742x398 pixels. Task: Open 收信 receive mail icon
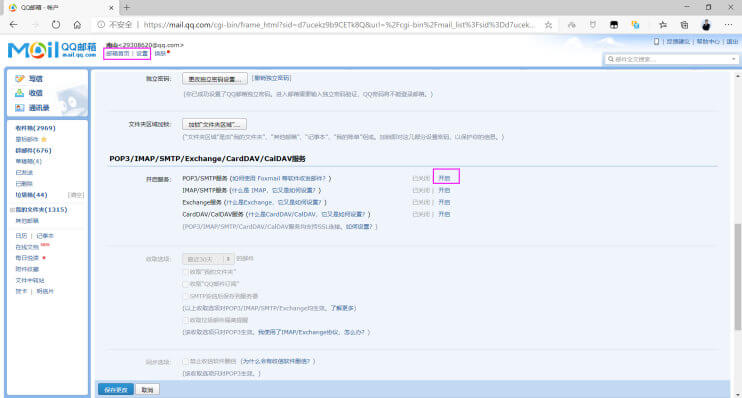[x=19, y=93]
